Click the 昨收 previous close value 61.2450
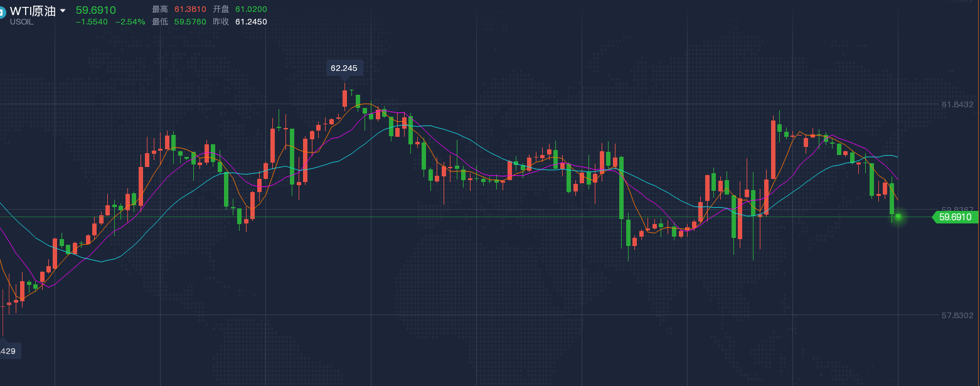The width and height of the screenshot is (980, 386). click(251, 22)
